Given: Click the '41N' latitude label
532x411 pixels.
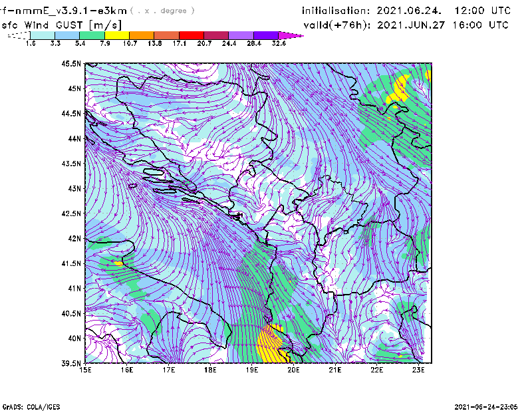Looking at the screenshot, I should click(74, 289).
